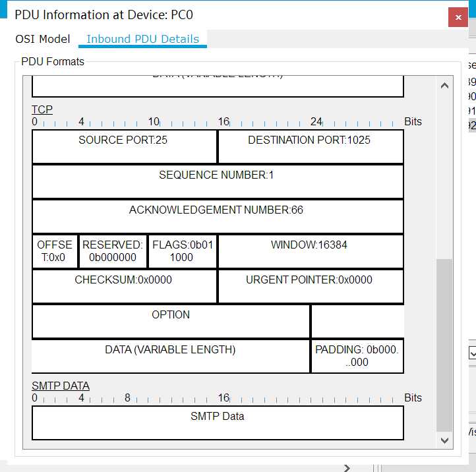The height and width of the screenshot is (472, 476).
Task: Click the PDU Formats group label
Action: click(x=53, y=61)
